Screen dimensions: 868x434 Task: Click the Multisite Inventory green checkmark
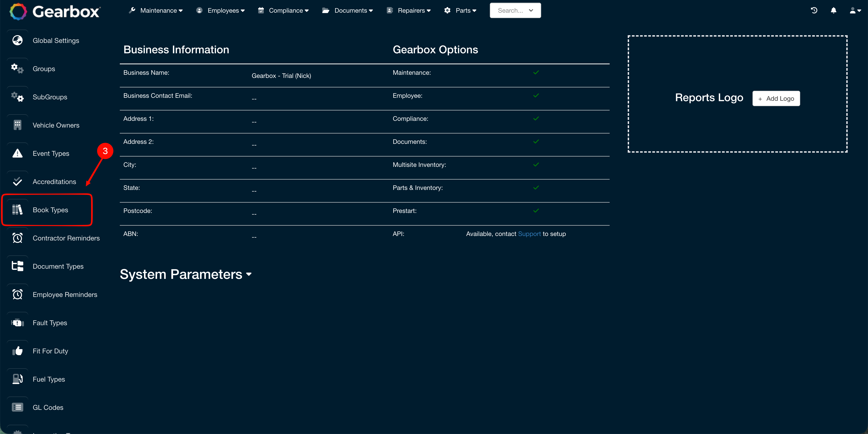536,165
